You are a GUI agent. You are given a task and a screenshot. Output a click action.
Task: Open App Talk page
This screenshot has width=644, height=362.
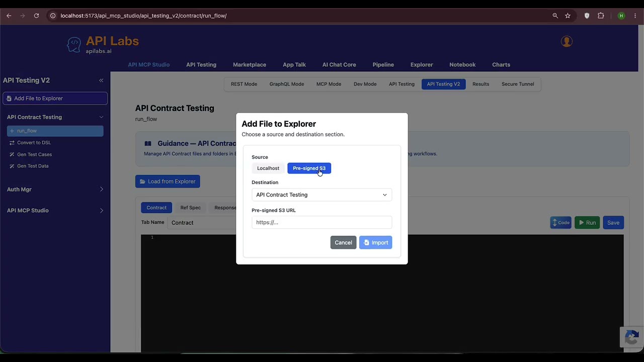[x=294, y=65]
